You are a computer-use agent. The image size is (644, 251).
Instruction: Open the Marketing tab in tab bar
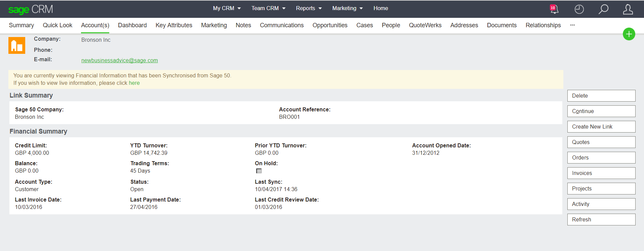coord(214,25)
